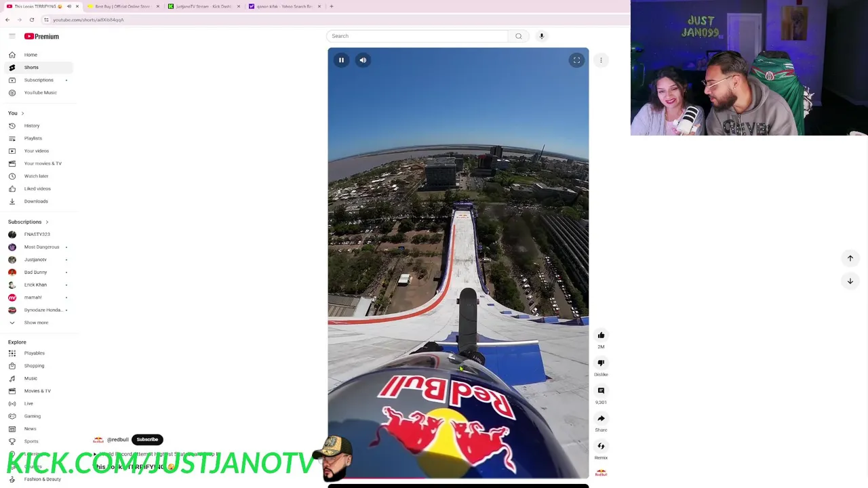
Task: Open Your videos
Action: 37,150
